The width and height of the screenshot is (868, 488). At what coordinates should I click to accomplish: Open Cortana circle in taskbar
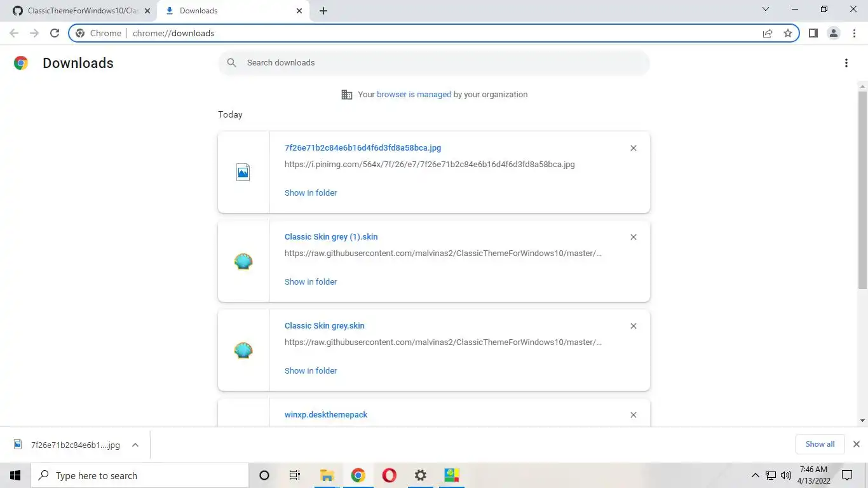click(x=264, y=475)
